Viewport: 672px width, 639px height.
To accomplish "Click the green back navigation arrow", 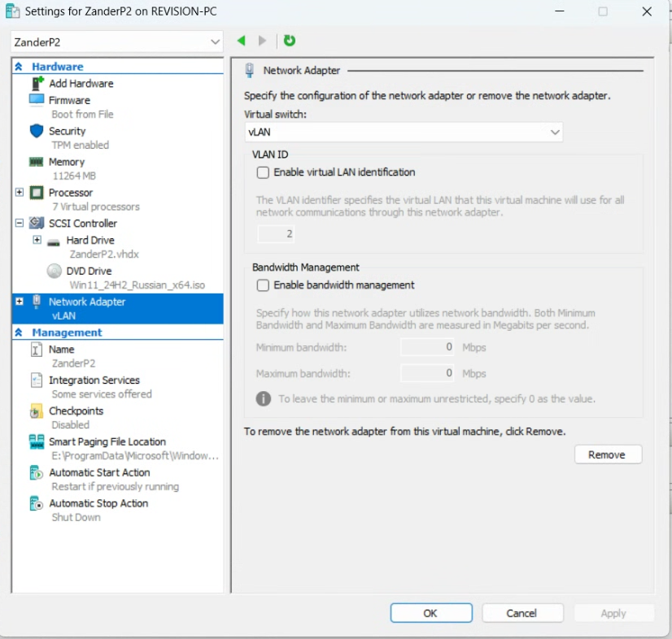I will [242, 41].
